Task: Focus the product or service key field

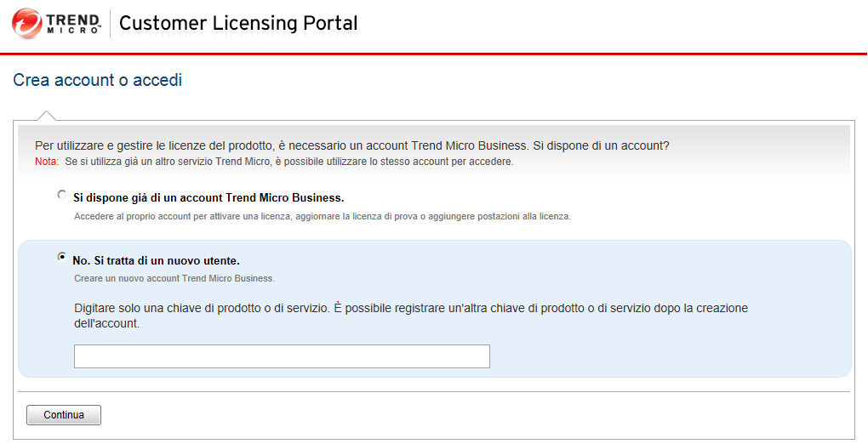Action: pos(282,356)
